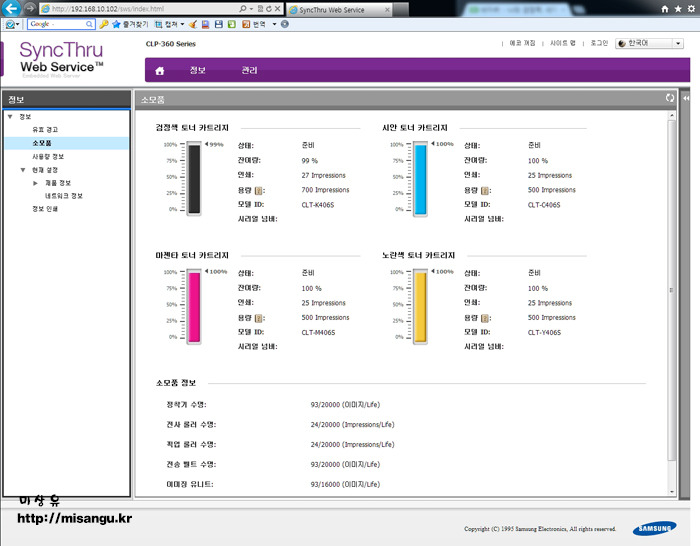This screenshot has width=700, height=546.
Task: Collapse panel with double-arrow icon at right
Action: (x=686, y=98)
